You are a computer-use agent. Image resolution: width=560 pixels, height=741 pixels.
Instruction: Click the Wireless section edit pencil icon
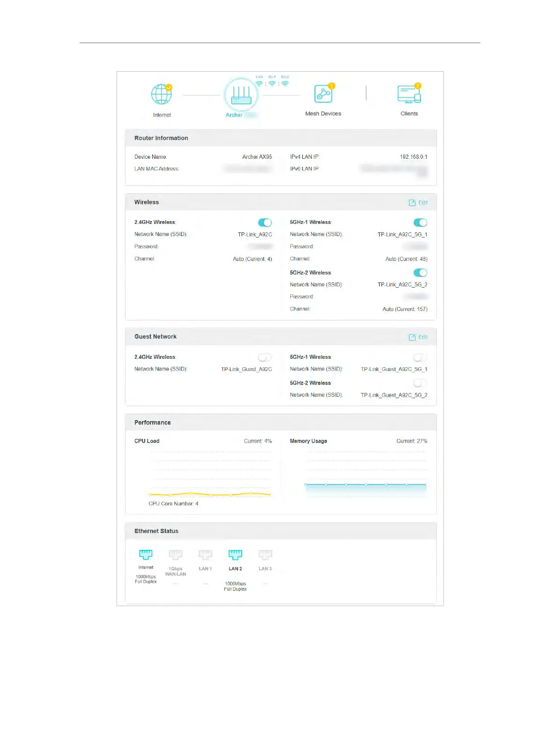pos(412,203)
